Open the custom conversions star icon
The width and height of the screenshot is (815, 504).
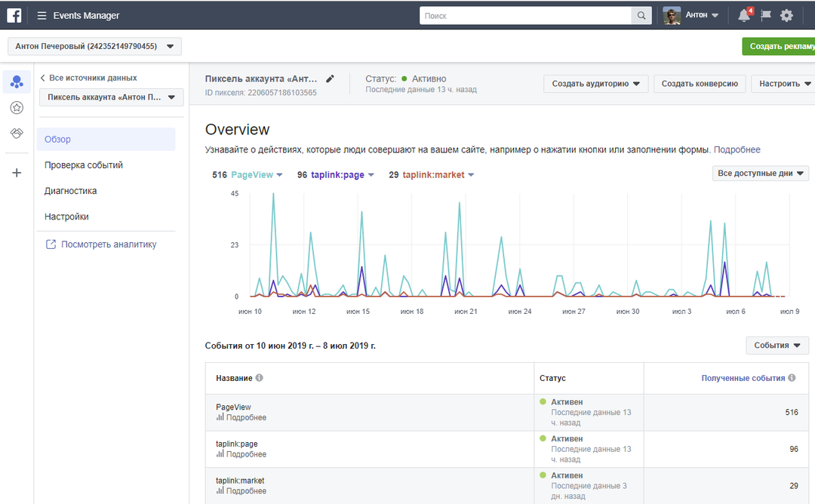[17, 108]
